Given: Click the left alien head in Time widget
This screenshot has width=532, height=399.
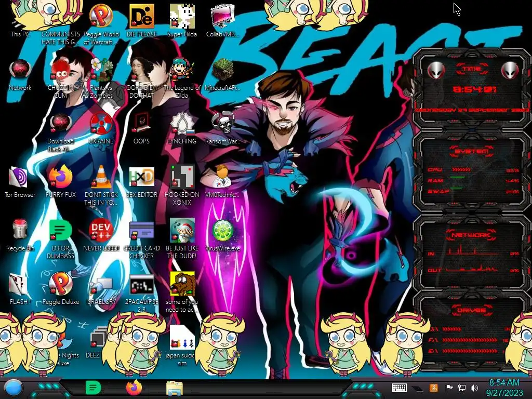Looking at the screenshot, I should pos(436,70).
